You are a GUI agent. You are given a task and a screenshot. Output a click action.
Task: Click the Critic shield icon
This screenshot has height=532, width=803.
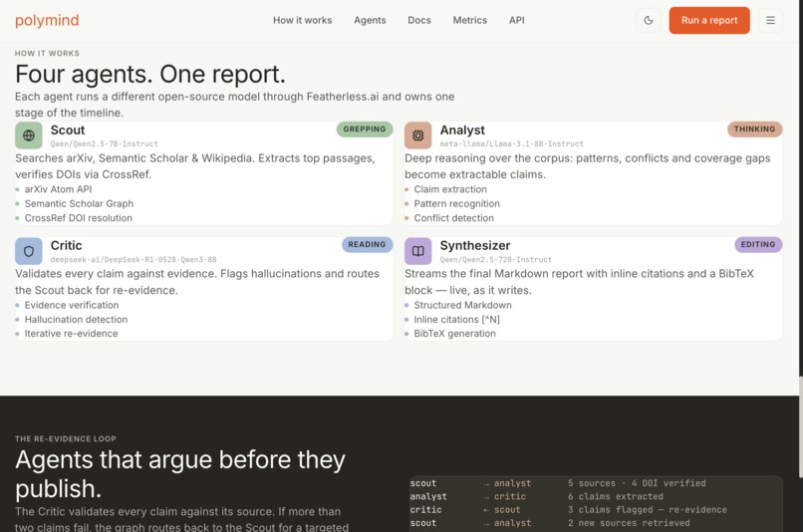29,251
